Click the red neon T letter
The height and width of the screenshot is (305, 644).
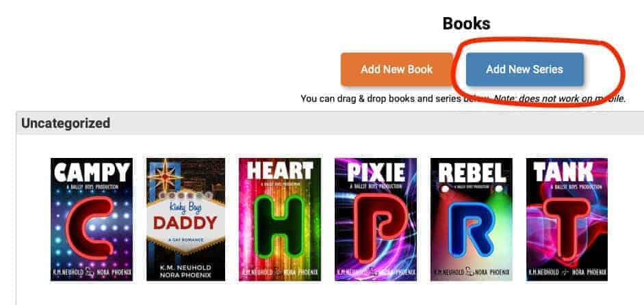[567, 229]
